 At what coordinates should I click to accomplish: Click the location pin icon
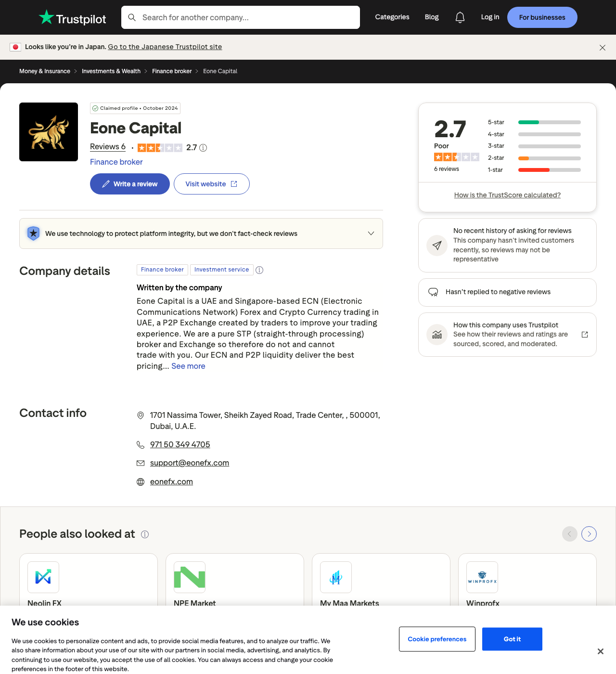tap(141, 415)
